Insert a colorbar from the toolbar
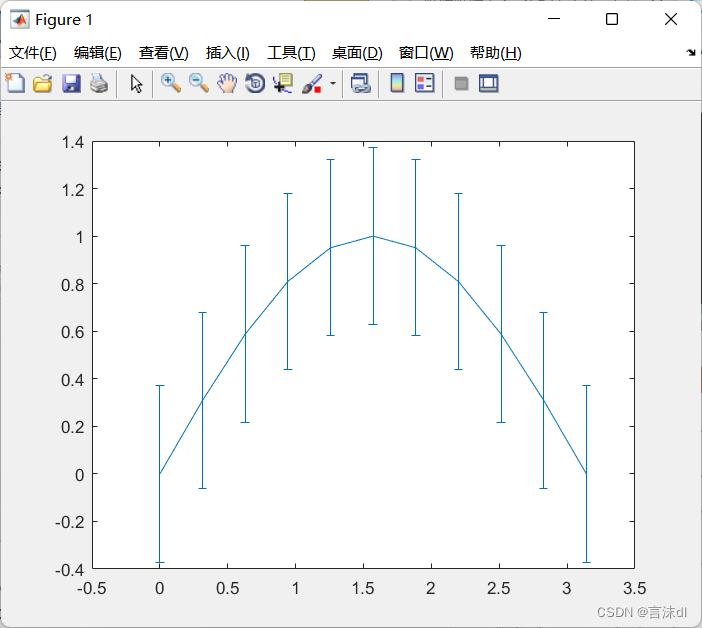 397,84
